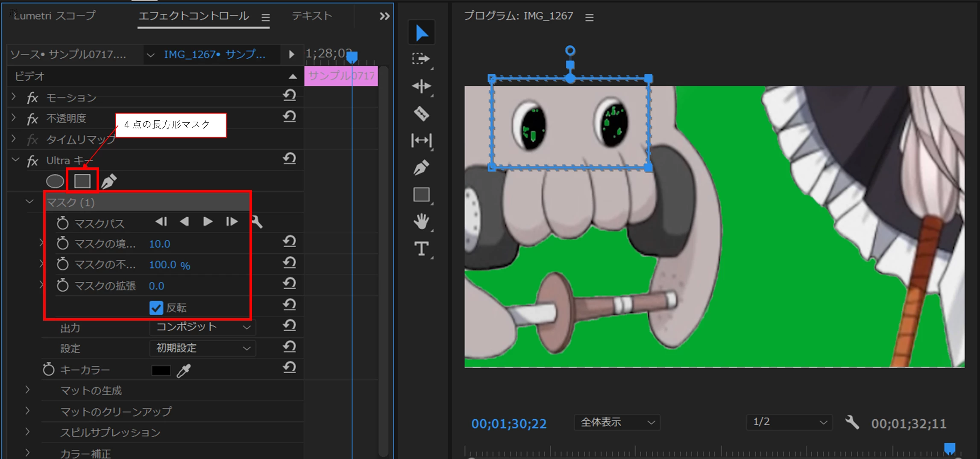Reset the 不透明度 effect
This screenshot has width=980, height=459.
(x=289, y=116)
